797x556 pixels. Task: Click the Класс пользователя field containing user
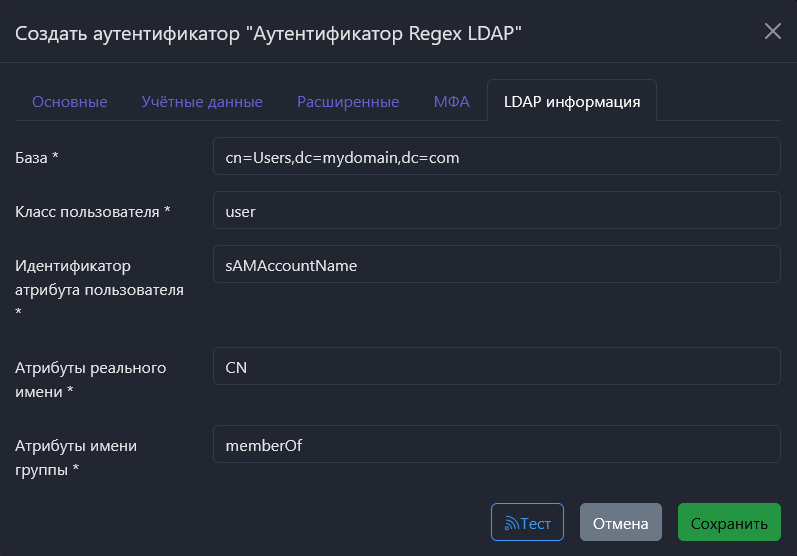tap(496, 211)
